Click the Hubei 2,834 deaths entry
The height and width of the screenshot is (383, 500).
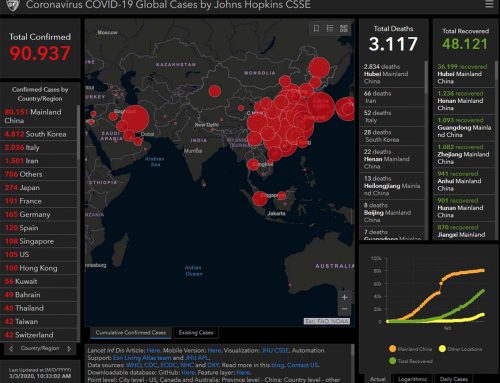392,74
